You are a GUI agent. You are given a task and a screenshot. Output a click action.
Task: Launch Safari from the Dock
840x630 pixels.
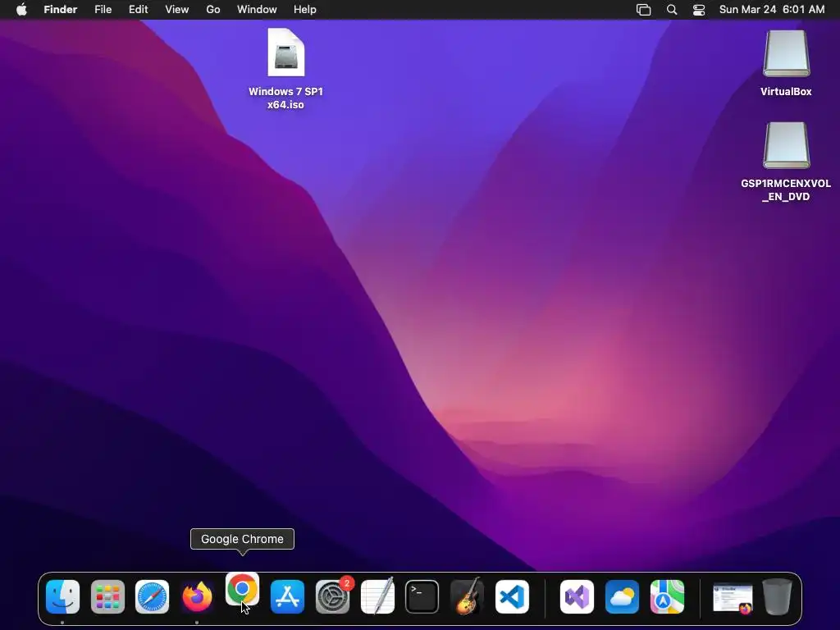152,597
